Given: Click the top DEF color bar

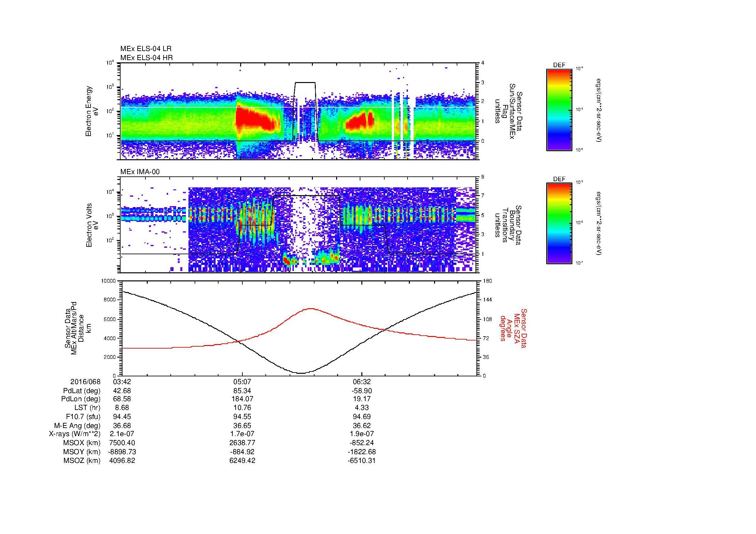Looking at the screenshot, I should (559, 110).
